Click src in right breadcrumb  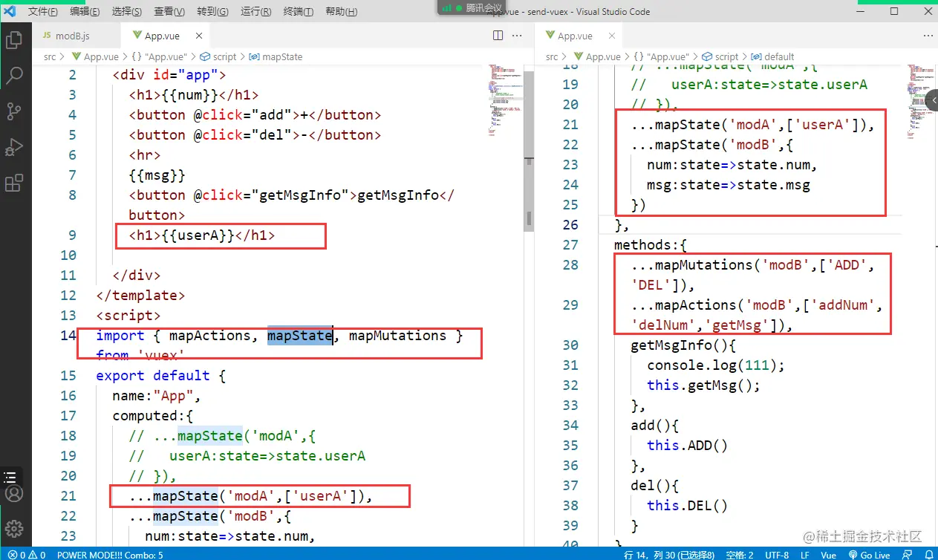coord(552,56)
